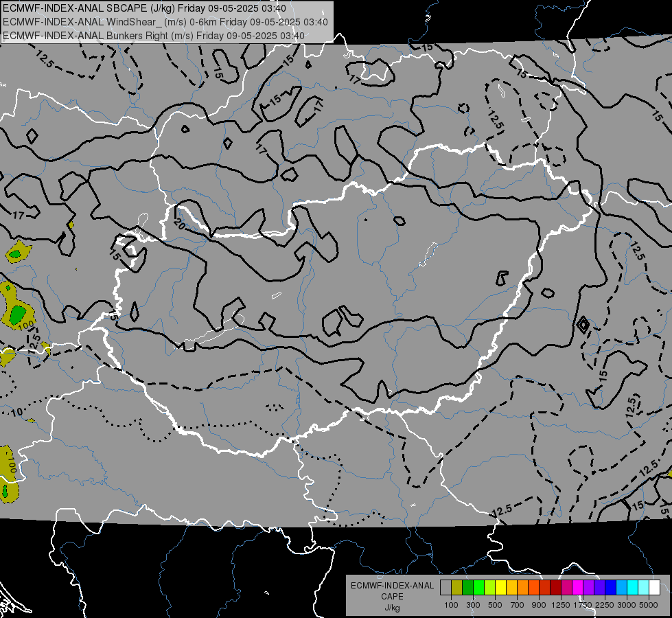This screenshot has height=618, width=672.
Task: Select the dotted contour label 10
Action: point(16,413)
